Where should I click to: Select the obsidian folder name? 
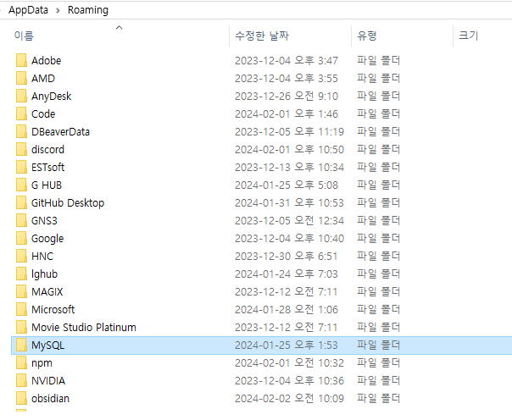[x=50, y=399]
